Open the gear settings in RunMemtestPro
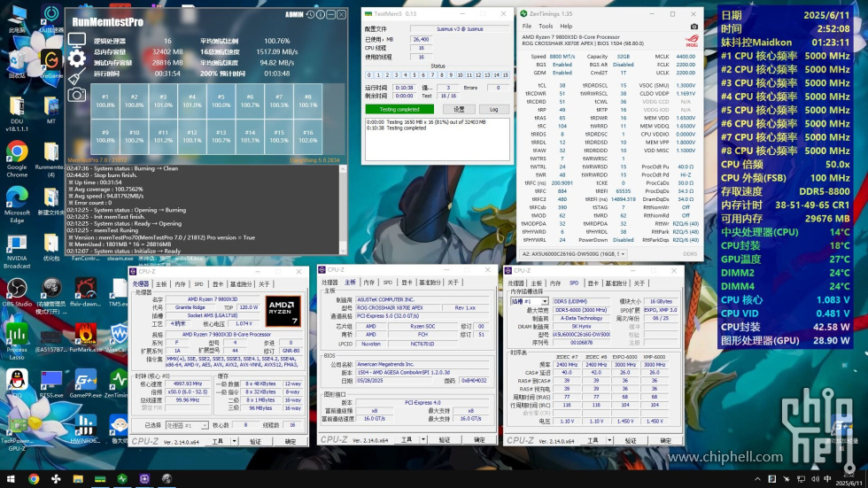The width and height of the screenshot is (868, 488). 76,58
